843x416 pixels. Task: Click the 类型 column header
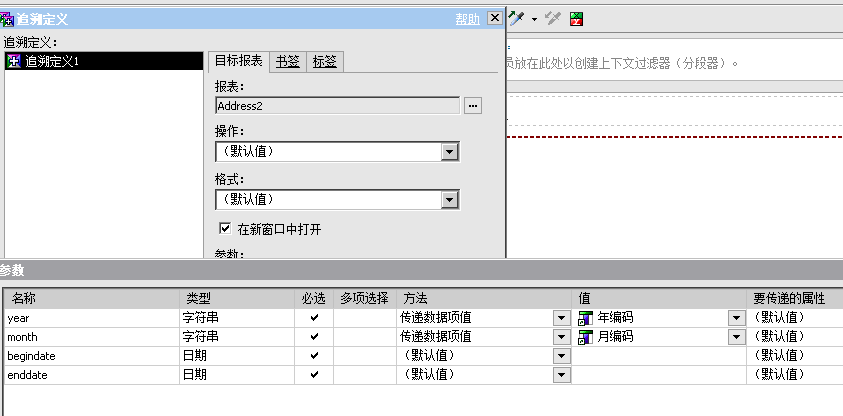(237, 298)
